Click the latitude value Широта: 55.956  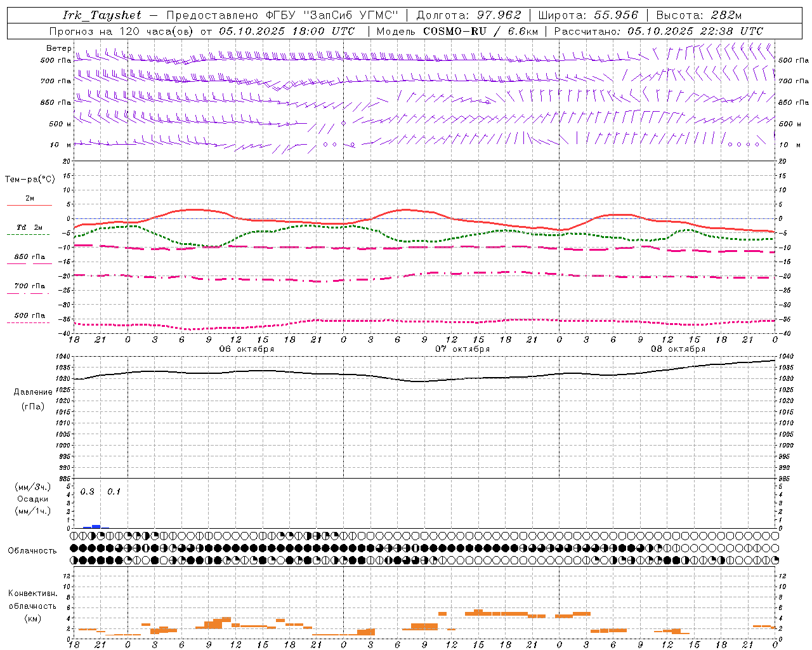click(x=587, y=15)
